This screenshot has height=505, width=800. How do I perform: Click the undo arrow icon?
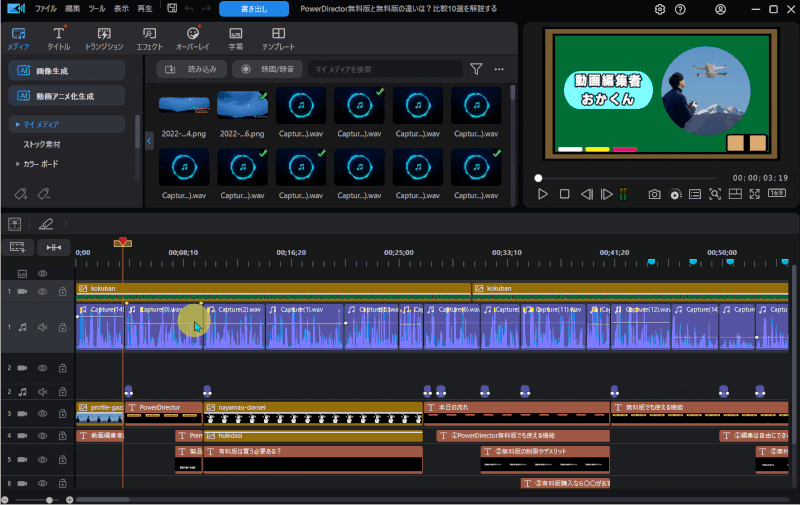(x=189, y=9)
